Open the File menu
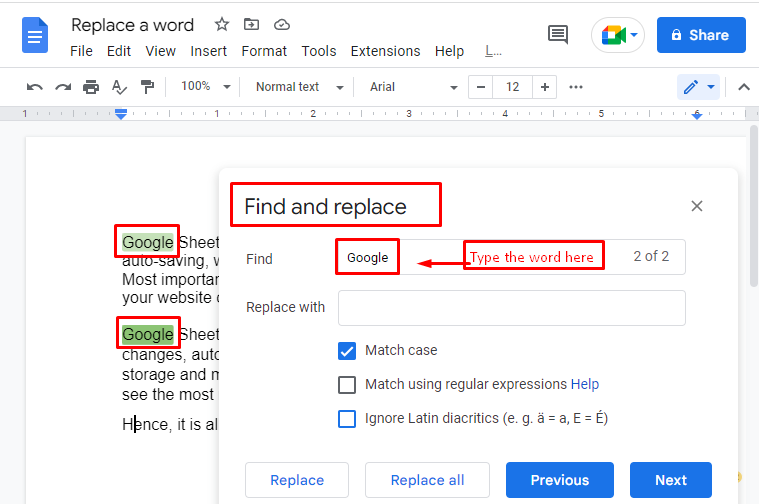The image size is (759, 504). (81, 51)
